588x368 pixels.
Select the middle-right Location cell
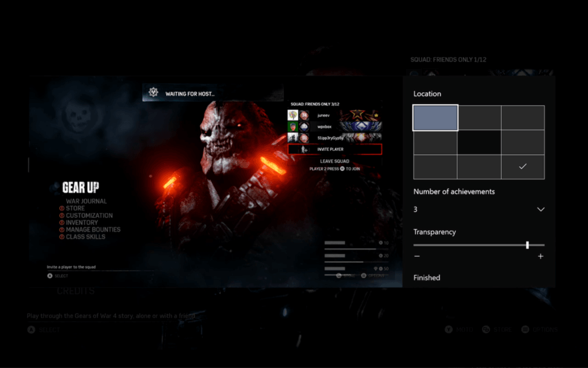523,143
